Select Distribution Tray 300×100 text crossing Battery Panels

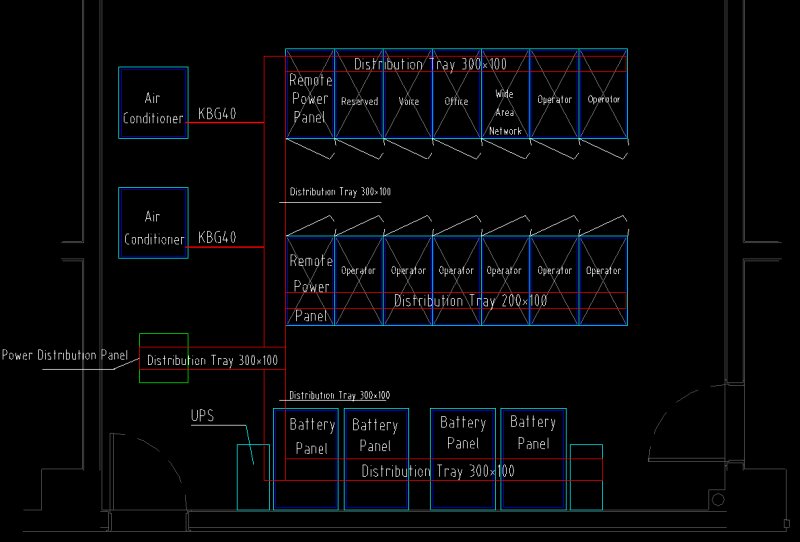(x=438, y=471)
